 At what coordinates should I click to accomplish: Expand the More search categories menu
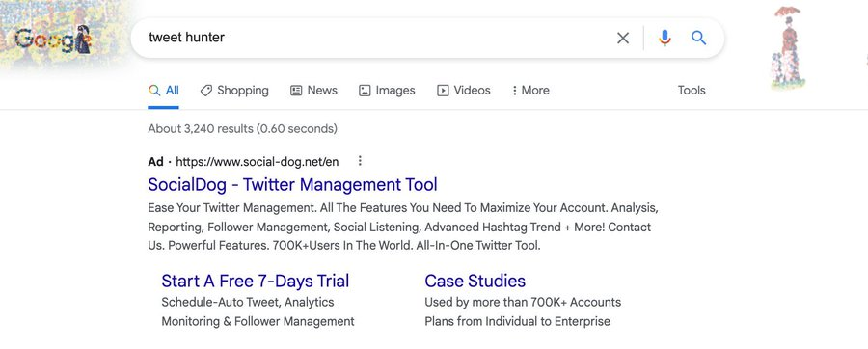pyautogui.click(x=530, y=91)
